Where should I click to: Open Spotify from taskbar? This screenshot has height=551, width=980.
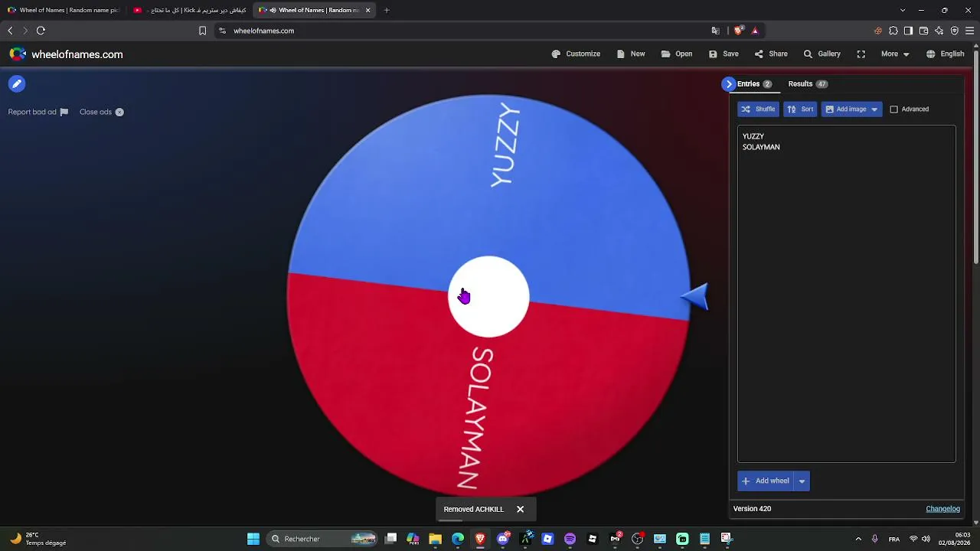570,539
